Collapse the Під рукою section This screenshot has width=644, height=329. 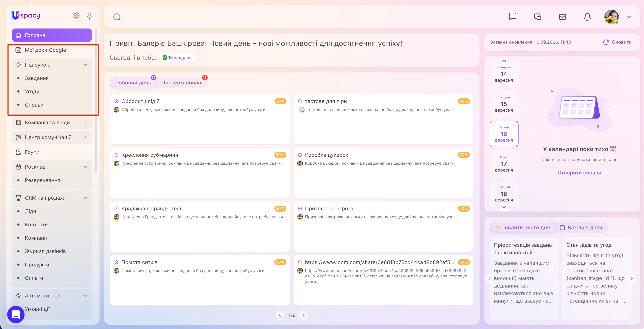85,65
